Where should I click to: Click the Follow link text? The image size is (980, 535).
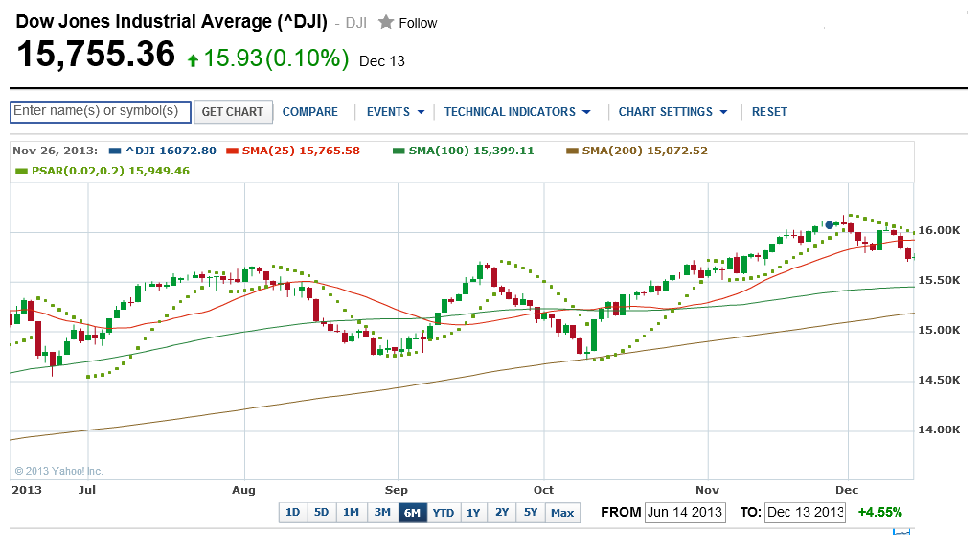pos(418,23)
